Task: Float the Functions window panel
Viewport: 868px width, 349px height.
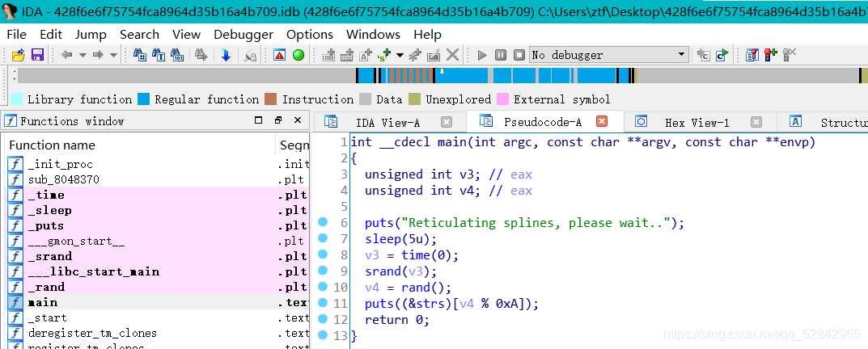Action: tap(278, 120)
